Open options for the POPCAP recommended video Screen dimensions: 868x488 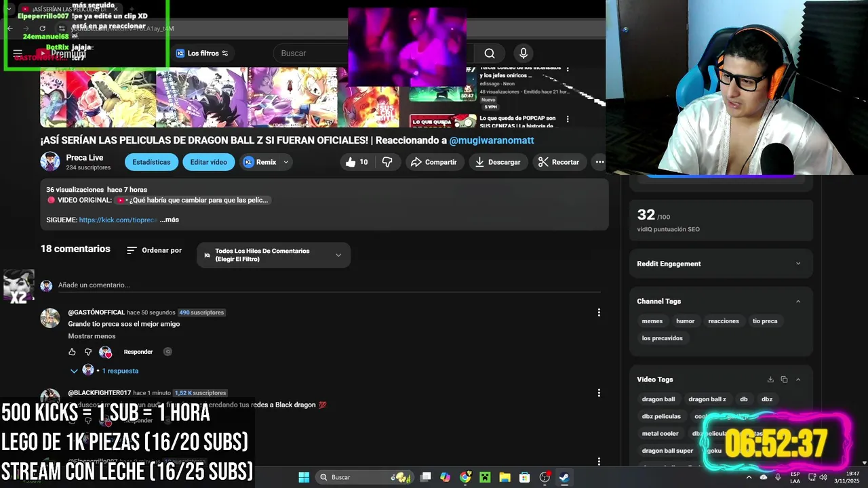pos(568,119)
